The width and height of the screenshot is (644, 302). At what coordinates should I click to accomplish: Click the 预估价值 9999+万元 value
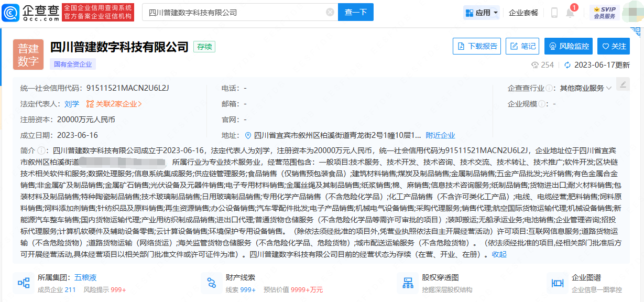(293, 289)
